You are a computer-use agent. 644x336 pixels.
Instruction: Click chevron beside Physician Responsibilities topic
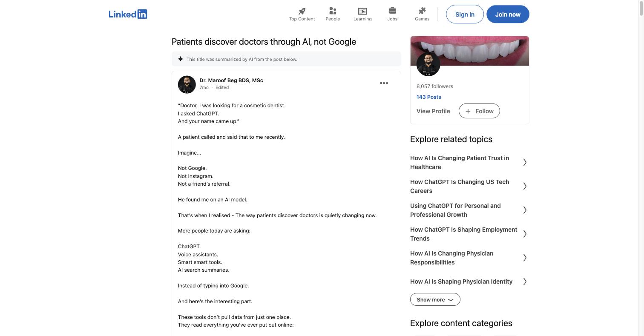click(x=525, y=258)
